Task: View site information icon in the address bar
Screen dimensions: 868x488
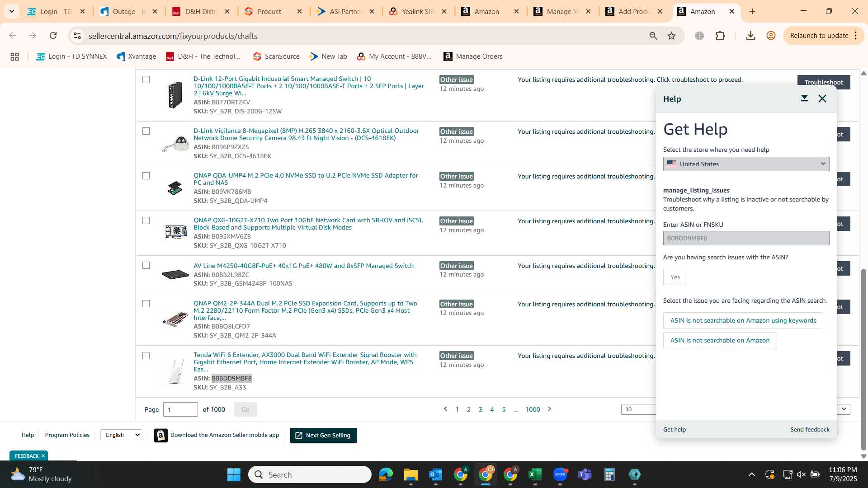Action: click(x=77, y=36)
